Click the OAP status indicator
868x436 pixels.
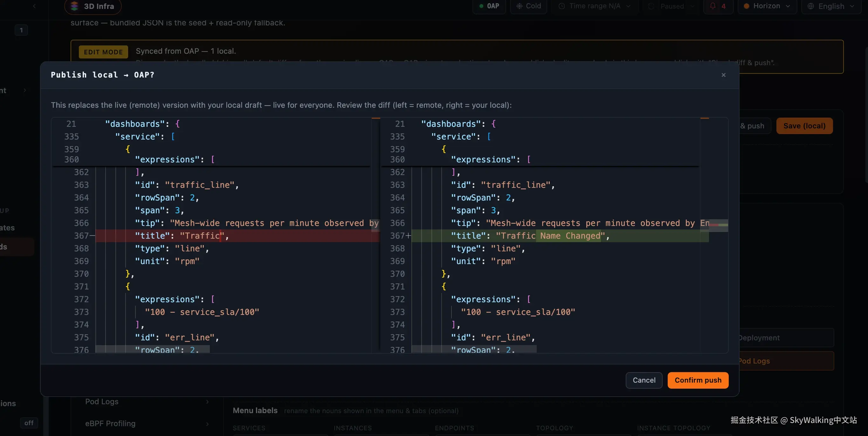pos(489,6)
